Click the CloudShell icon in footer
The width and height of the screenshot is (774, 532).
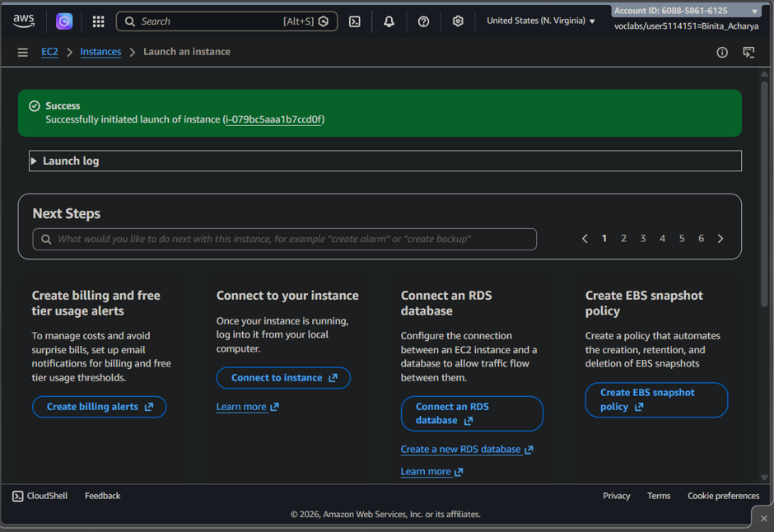18,496
